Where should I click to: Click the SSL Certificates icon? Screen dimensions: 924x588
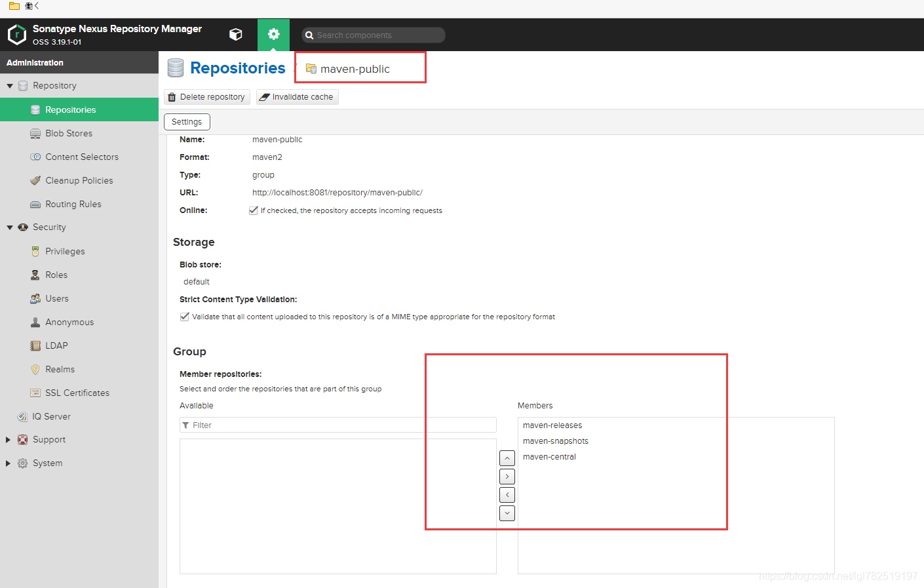click(35, 393)
